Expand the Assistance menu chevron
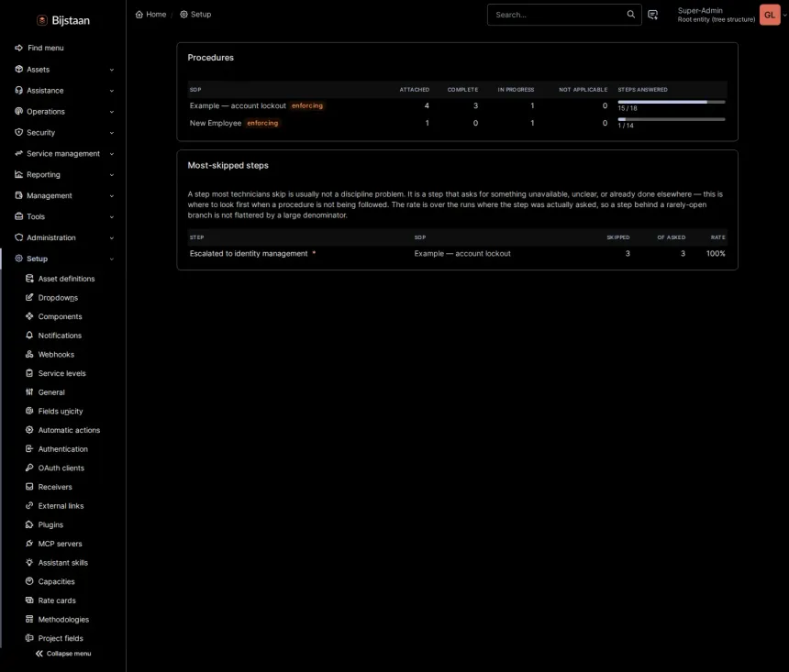The height and width of the screenshot is (672, 789). [112, 91]
